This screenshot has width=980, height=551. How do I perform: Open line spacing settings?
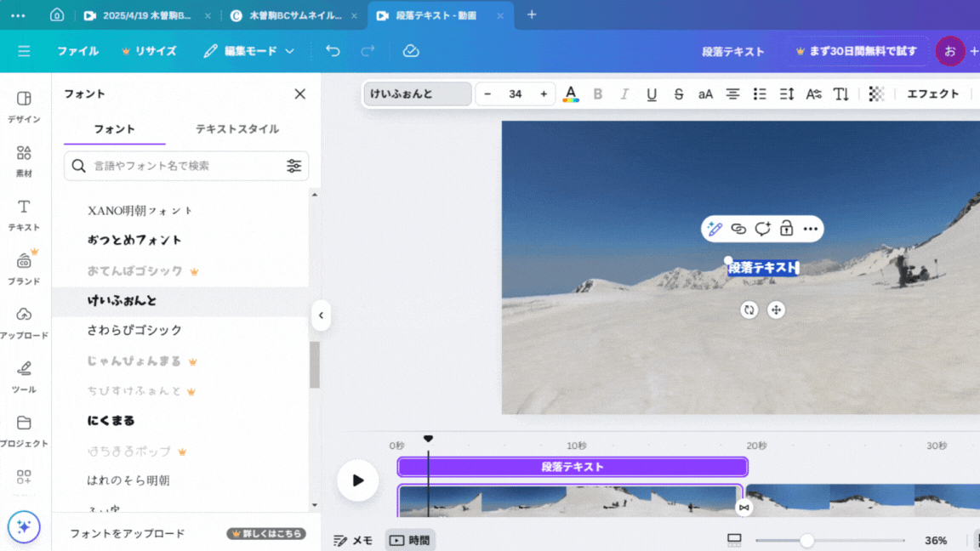(x=787, y=94)
